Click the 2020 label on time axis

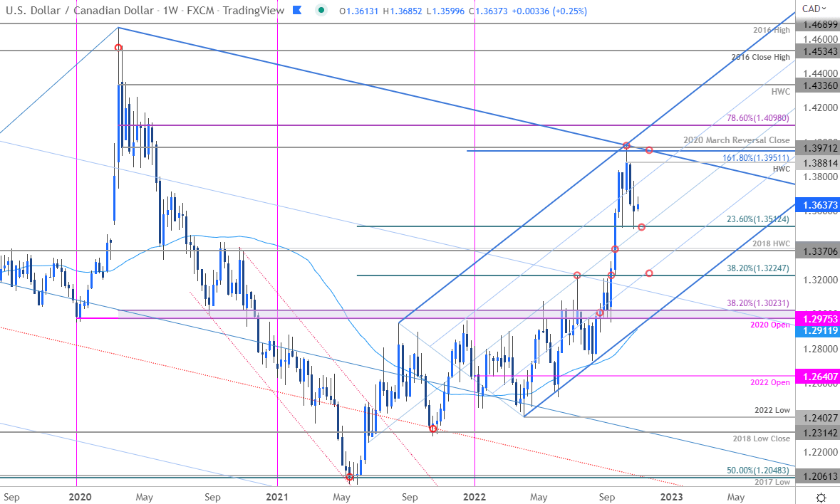81,497
